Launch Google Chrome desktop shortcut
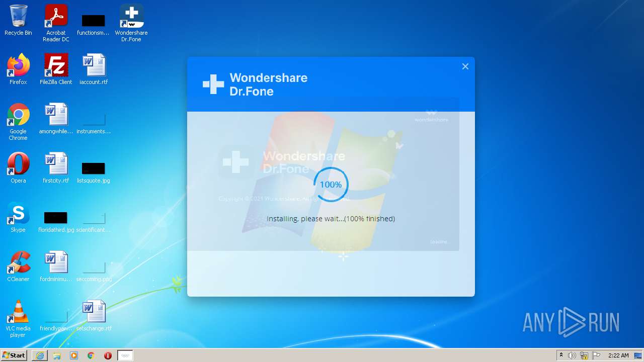 pos(18,122)
